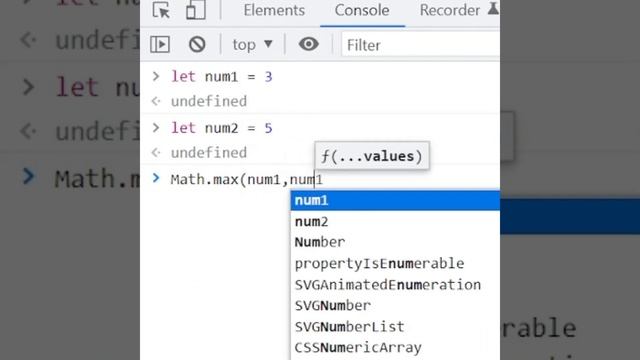Toggle the device toolbar icon

tap(196, 10)
